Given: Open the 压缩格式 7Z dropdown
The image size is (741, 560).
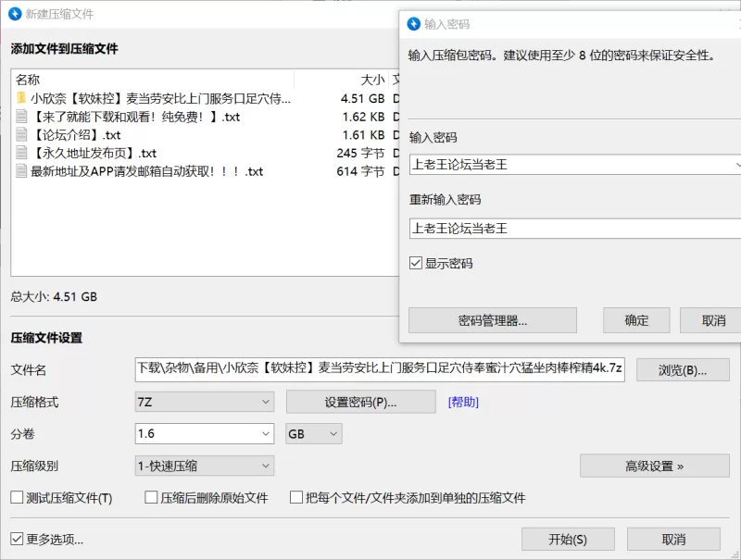Looking at the screenshot, I should 204,402.
